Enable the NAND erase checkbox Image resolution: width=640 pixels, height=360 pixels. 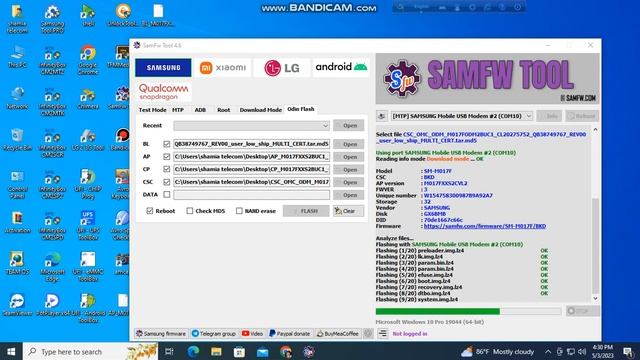239,211
